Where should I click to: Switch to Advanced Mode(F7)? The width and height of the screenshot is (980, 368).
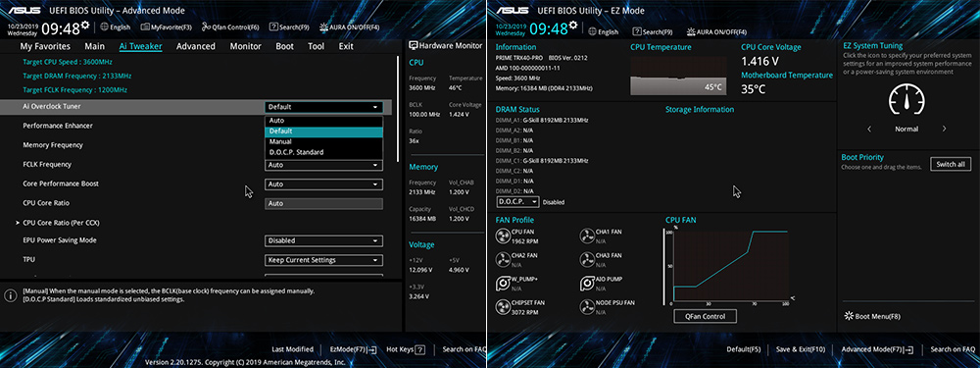click(x=877, y=349)
